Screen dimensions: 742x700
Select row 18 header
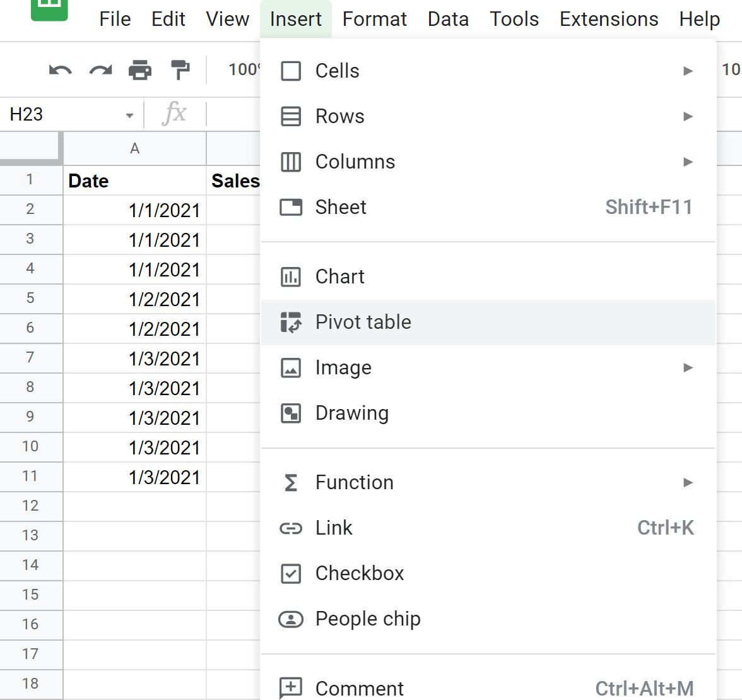click(31, 684)
